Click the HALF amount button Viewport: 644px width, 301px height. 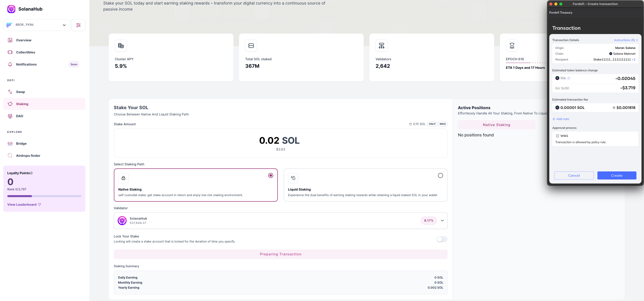(x=432, y=124)
